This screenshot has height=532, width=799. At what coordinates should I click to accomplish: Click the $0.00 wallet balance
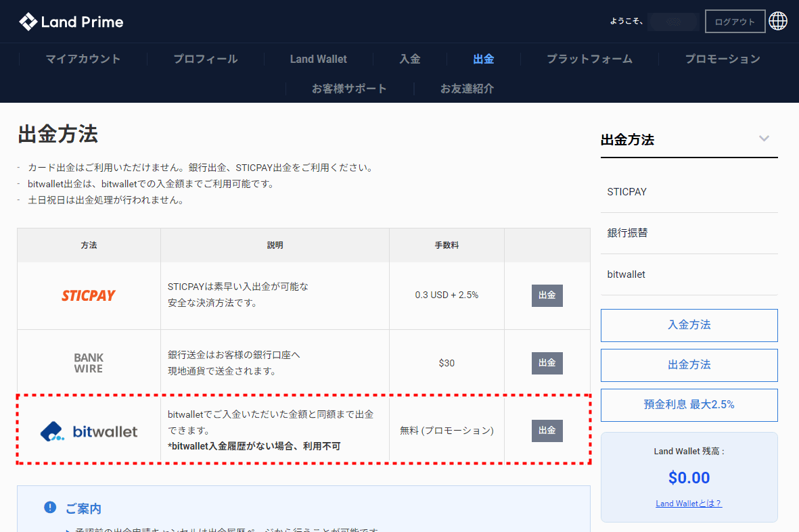[689, 477]
